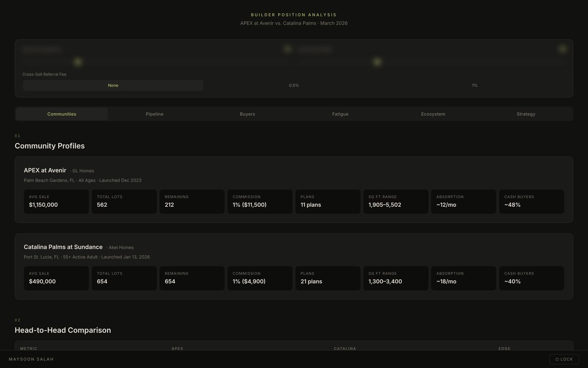The image size is (588, 368).
Task: Select the ~18/mo absorption value
Action: [x=446, y=281]
